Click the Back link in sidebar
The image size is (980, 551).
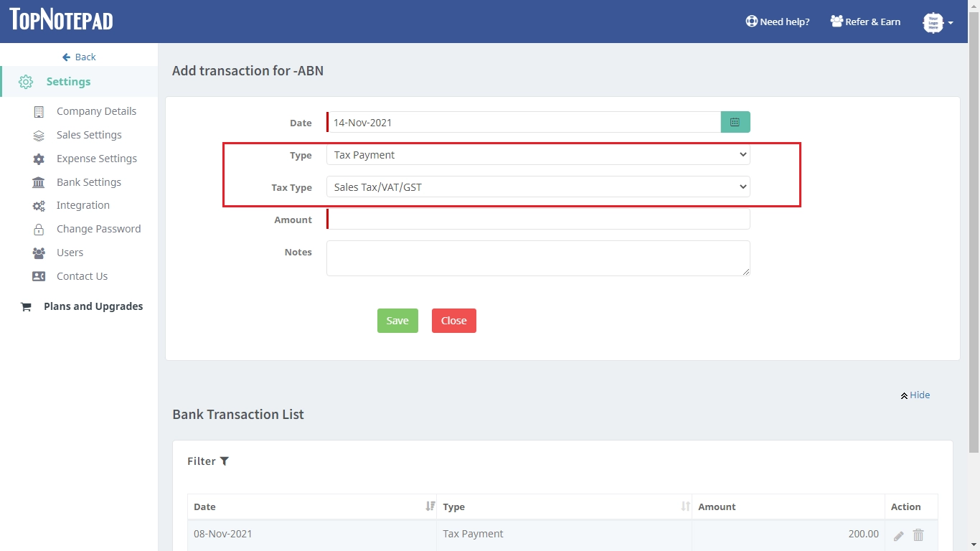pos(79,57)
